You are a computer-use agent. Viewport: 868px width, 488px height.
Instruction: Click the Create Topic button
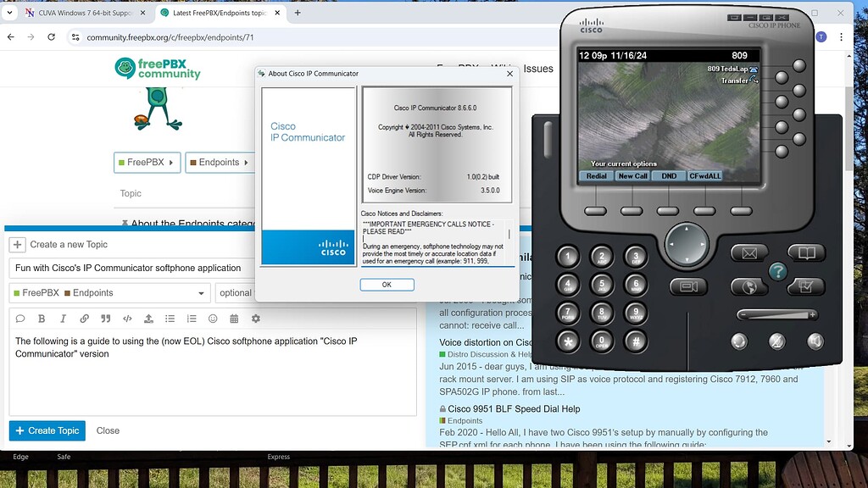(47, 430)
